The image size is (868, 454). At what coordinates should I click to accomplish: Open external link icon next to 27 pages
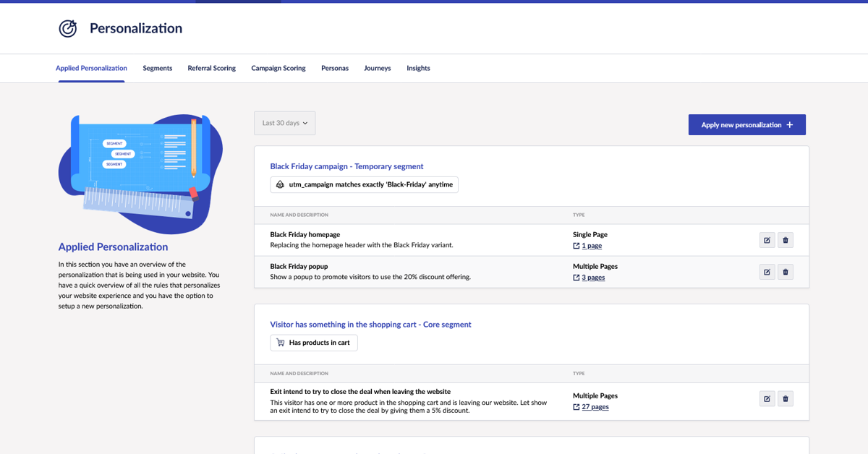(x=576, y=406)
